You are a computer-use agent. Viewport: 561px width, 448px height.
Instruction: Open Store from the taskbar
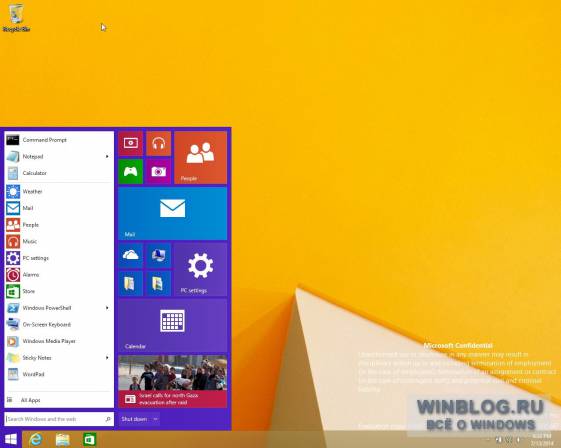pos(89,439)
